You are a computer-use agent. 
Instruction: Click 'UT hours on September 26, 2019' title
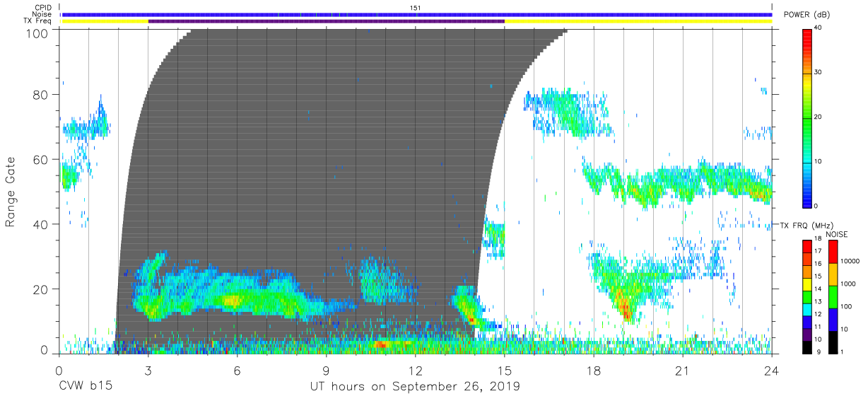[415, 387]
